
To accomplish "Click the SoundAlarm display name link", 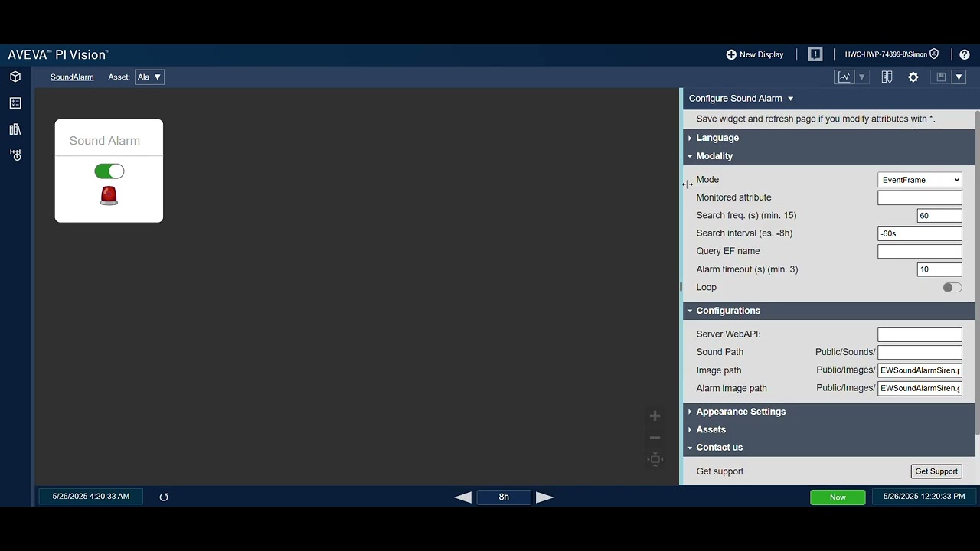I will coord(72,77).
